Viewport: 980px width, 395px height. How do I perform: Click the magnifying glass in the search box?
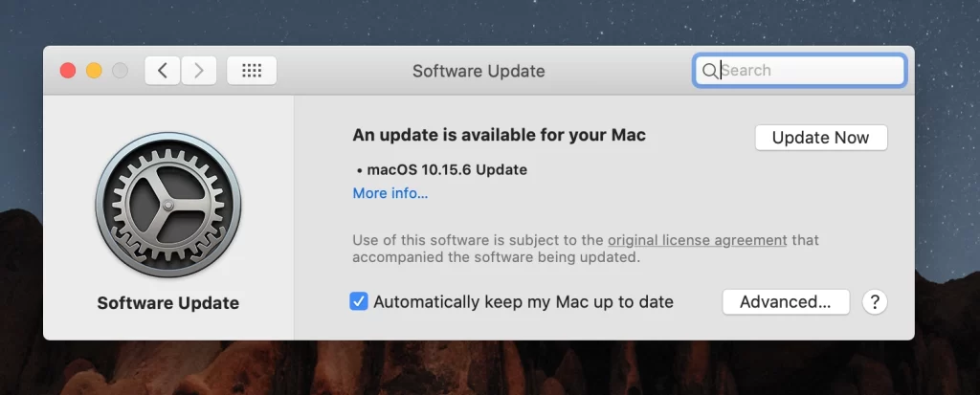(709, 71)
